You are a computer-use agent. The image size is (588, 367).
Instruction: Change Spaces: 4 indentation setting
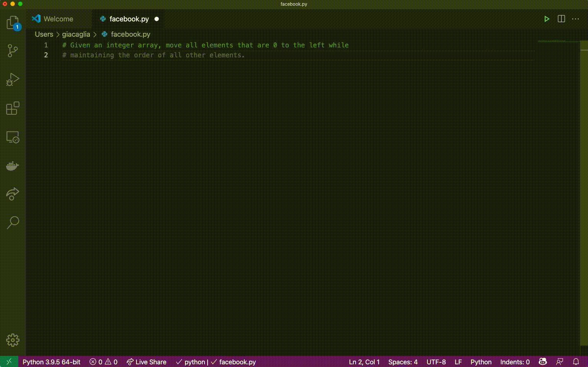pyautogui.click(x=402, y=362)
